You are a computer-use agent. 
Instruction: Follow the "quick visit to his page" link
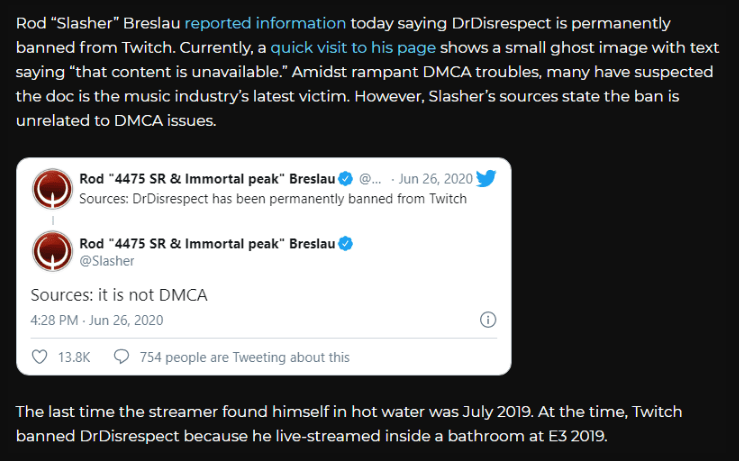(x=353, y=48)
